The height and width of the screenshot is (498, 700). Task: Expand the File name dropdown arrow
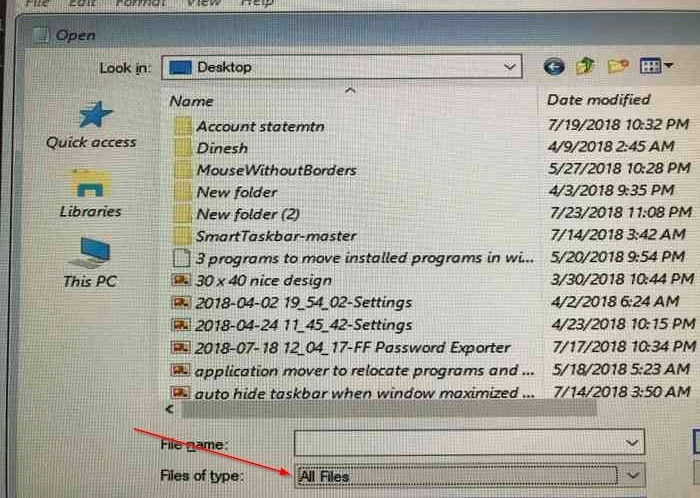click(632, 443)
